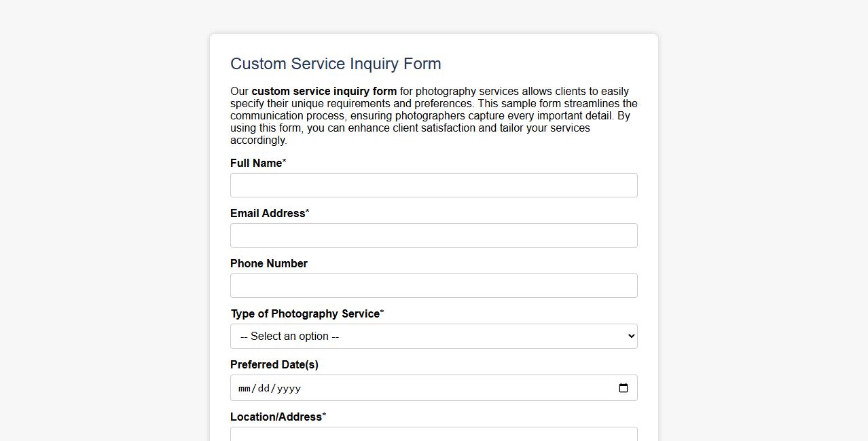Click the Location/Address label
The height and width of the screenshot is (441, 868).
275,417
